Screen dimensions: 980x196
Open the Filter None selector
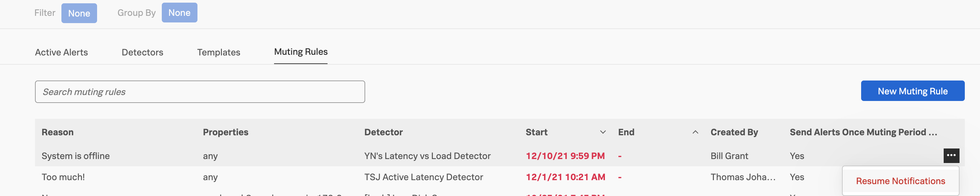[x=79, y=13]
